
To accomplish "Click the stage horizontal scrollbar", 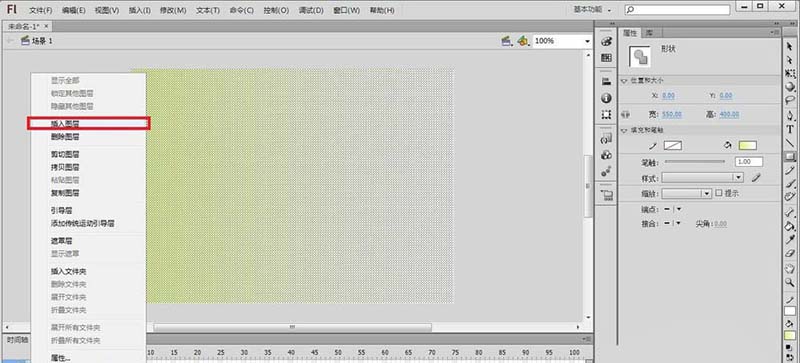I will pyautogui.click(x=293, y=327).
